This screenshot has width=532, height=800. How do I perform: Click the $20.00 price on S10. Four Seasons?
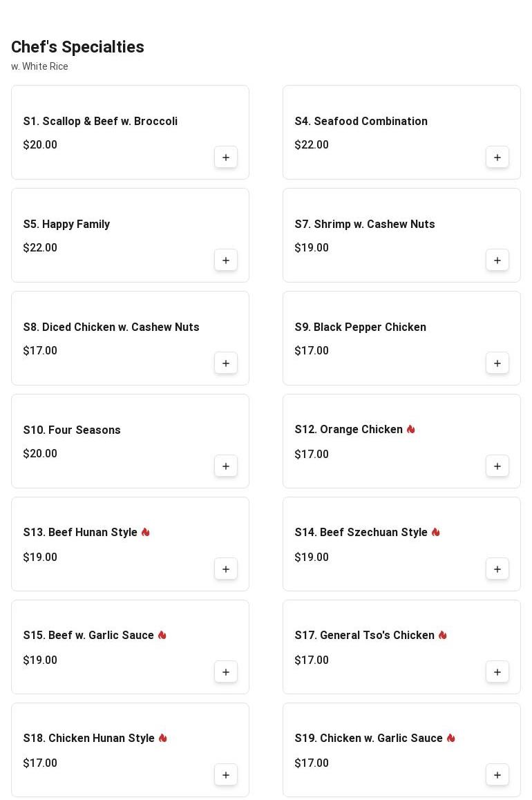(x=40, y=454)
